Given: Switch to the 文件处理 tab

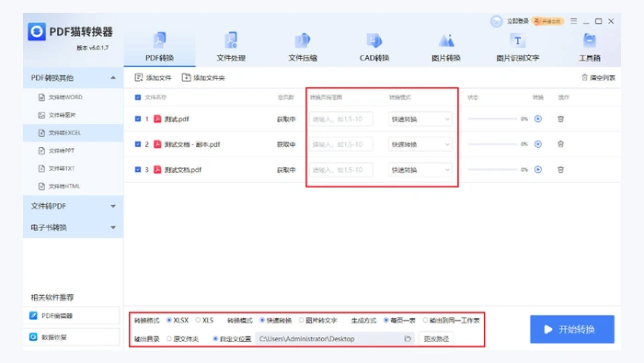Looking at the screenshot, I should (231, 47).
